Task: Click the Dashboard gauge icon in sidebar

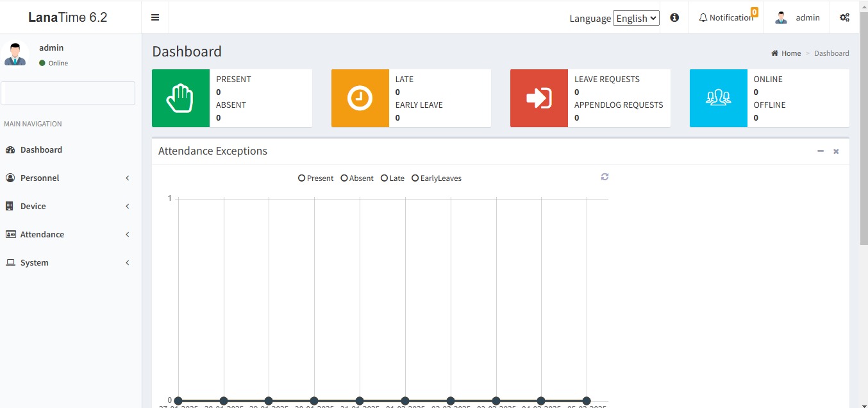Action: tap(10, 149)
